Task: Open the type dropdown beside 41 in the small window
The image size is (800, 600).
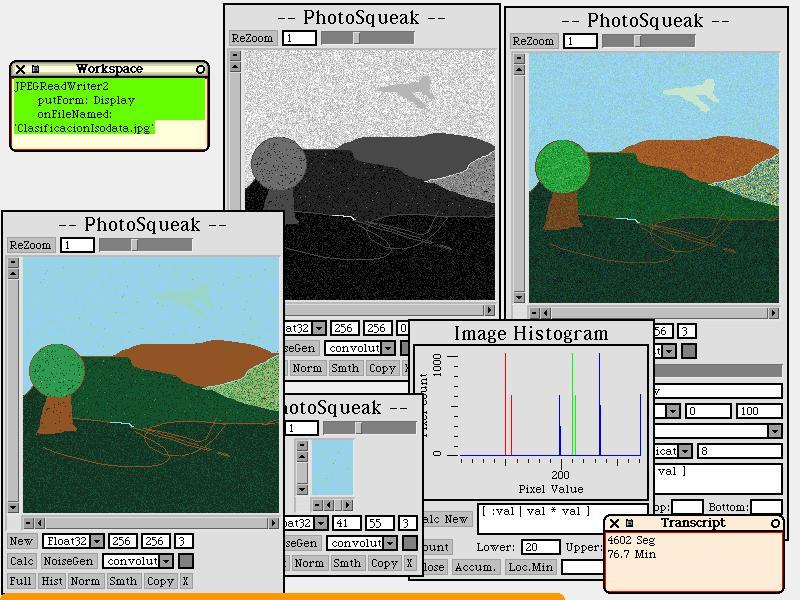Action: coord(321,523)
